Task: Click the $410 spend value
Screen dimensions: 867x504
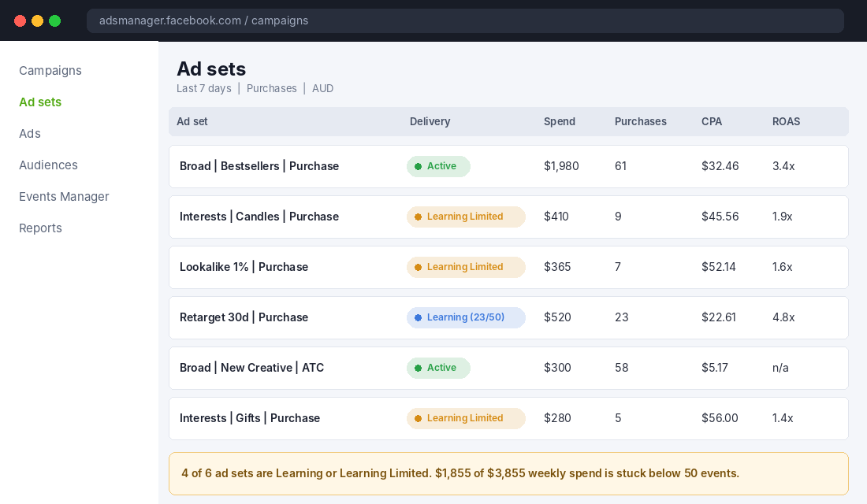Action: click(556, 217)
